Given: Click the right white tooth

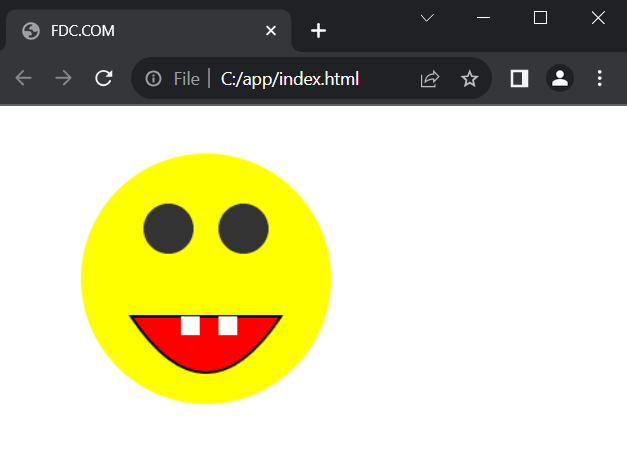Looking at the screenshot, I should (x=228, y=326).
